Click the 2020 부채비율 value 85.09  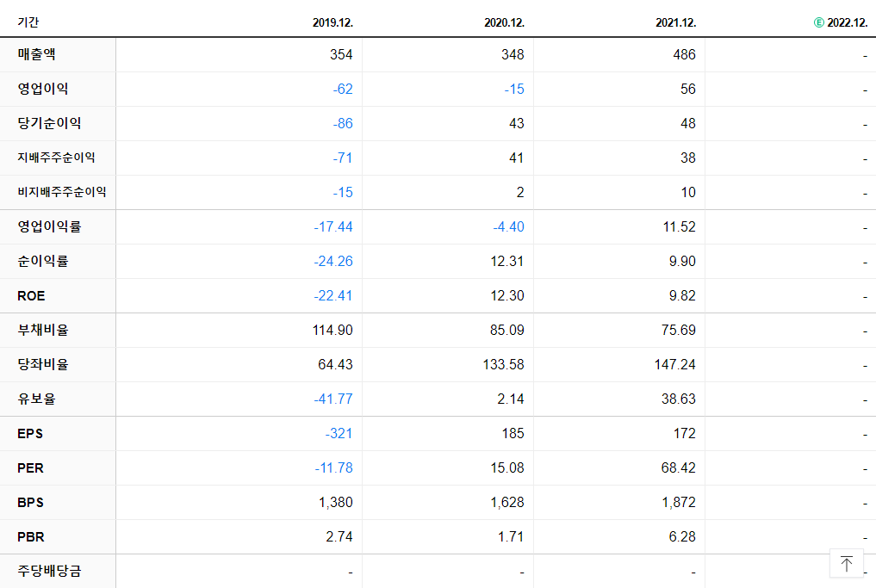(507, 330)
